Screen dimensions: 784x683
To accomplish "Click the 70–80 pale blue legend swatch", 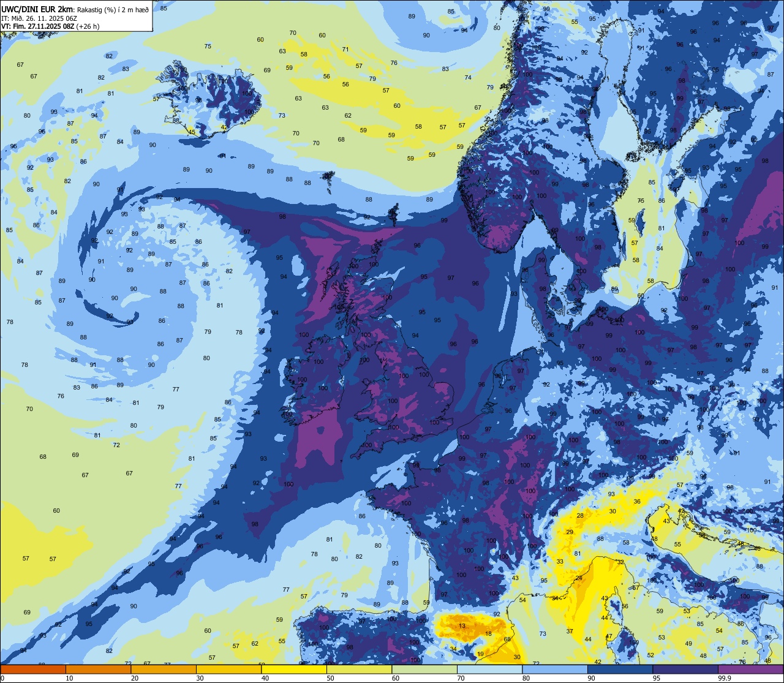I will pos(489,669).
